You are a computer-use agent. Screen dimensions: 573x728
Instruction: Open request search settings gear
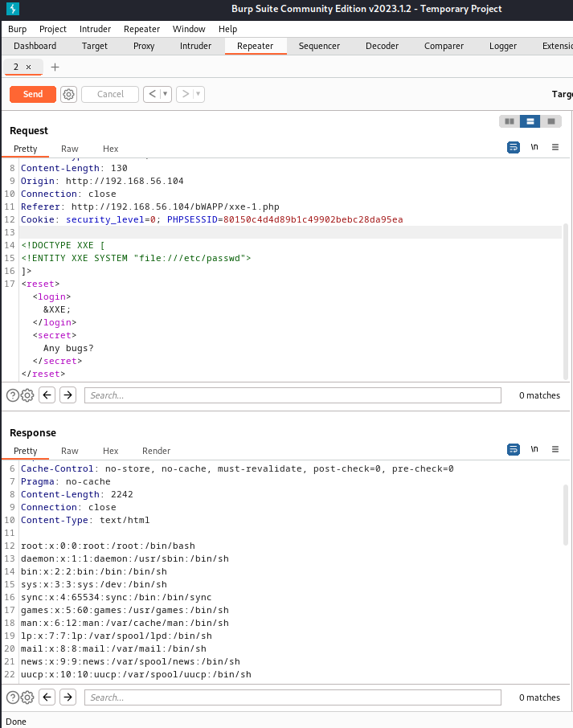[x=27, y=395]
